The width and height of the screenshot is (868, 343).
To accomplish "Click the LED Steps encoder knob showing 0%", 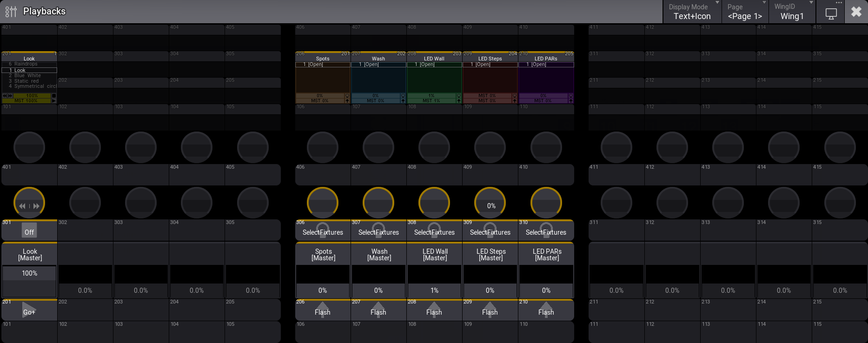I will pos(490,203).
